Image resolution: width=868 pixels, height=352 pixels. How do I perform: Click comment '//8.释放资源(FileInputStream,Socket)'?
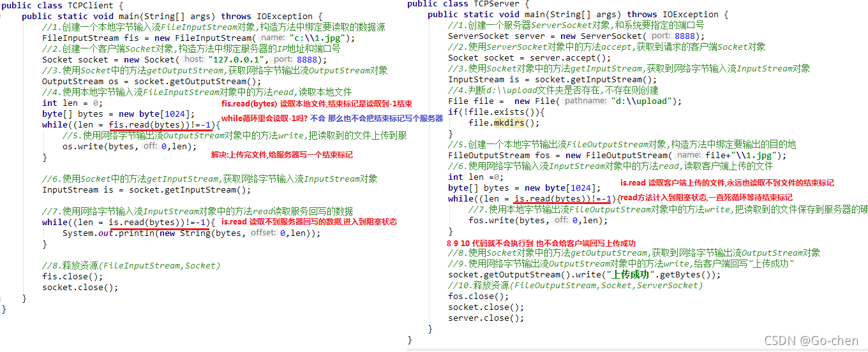point(131,265)
